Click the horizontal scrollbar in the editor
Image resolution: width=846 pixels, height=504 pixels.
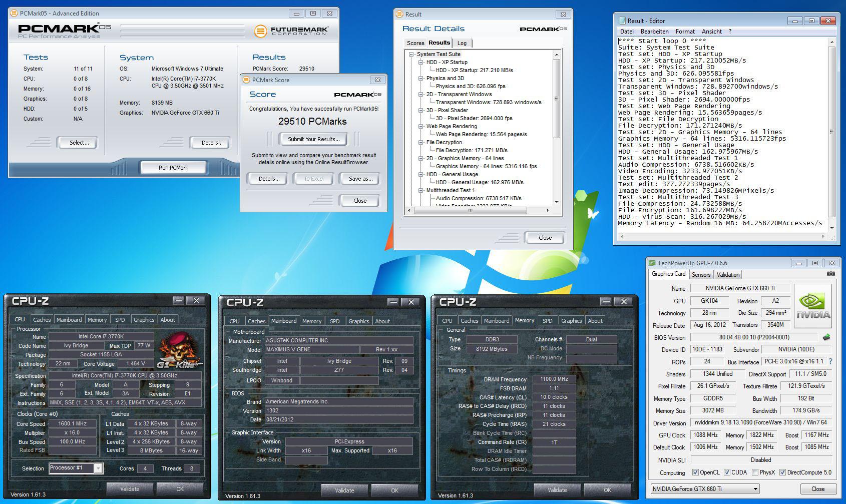click(x=723, y=236)
